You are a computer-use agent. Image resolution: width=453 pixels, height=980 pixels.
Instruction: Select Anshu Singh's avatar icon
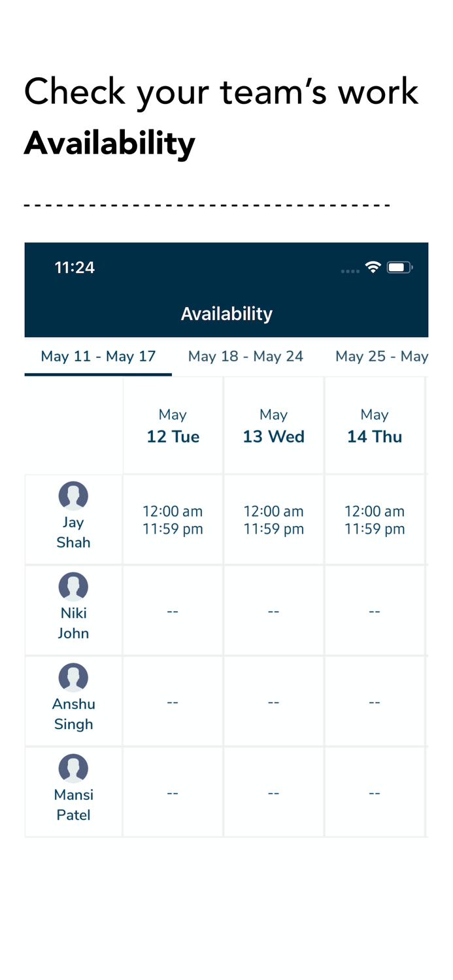click(x=73, y=678)
